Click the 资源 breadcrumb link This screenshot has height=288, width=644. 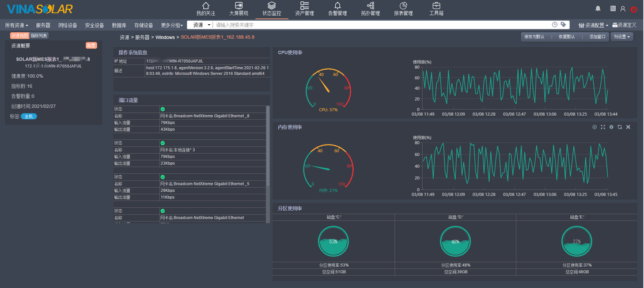[124, 37]
